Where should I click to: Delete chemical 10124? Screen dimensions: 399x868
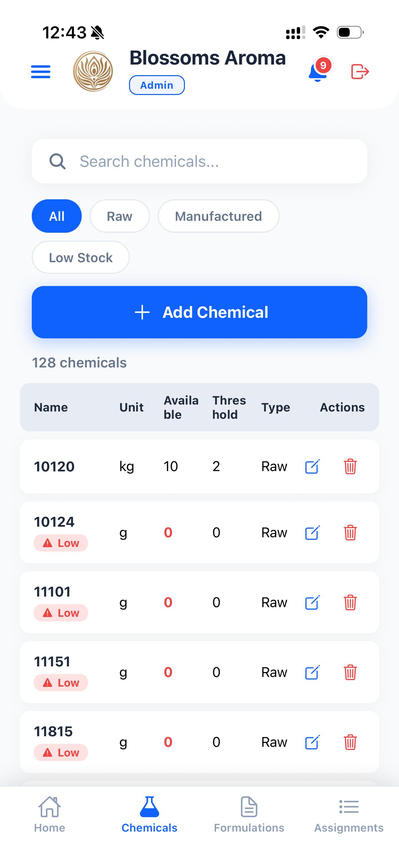pyautogui.click(x=350, y=532)
